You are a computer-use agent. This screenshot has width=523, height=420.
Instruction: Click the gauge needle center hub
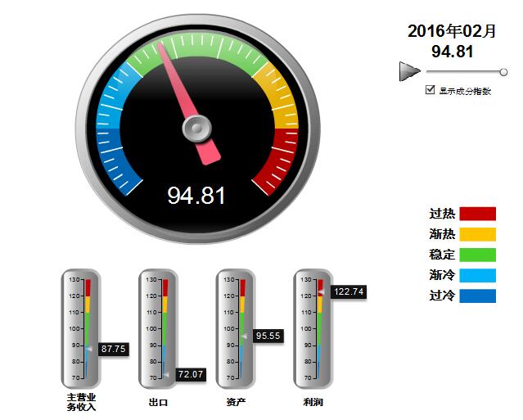(x=196, y=127)
